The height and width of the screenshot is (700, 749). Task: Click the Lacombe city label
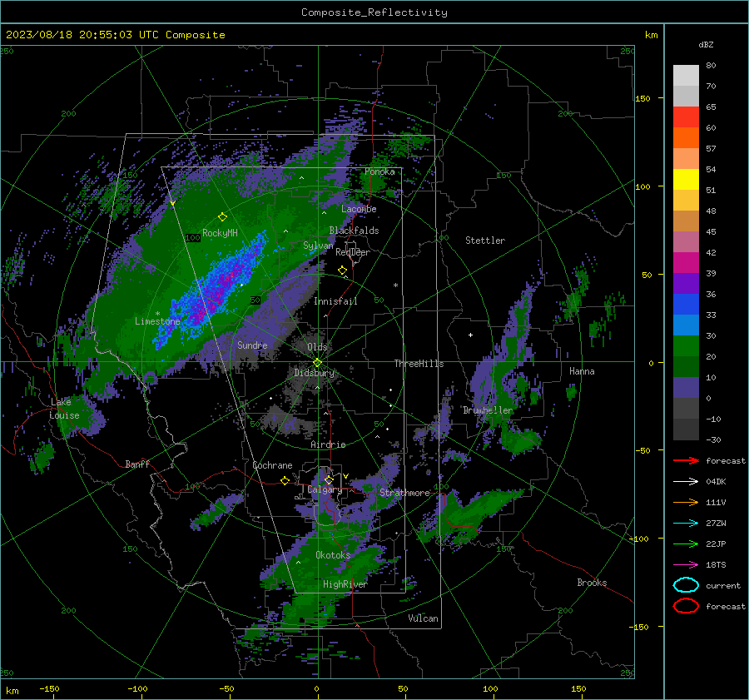click(x=359, y=209)
